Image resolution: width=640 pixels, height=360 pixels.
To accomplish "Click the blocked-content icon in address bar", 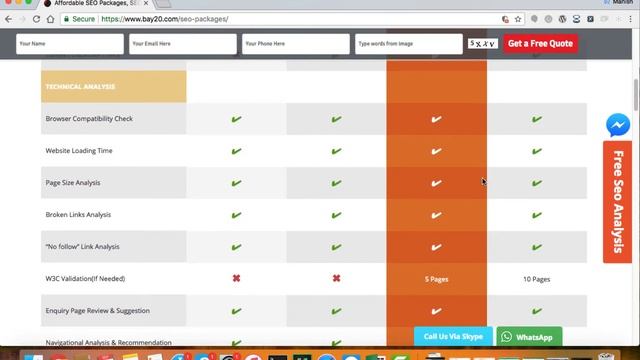I will tap(505, 19).
